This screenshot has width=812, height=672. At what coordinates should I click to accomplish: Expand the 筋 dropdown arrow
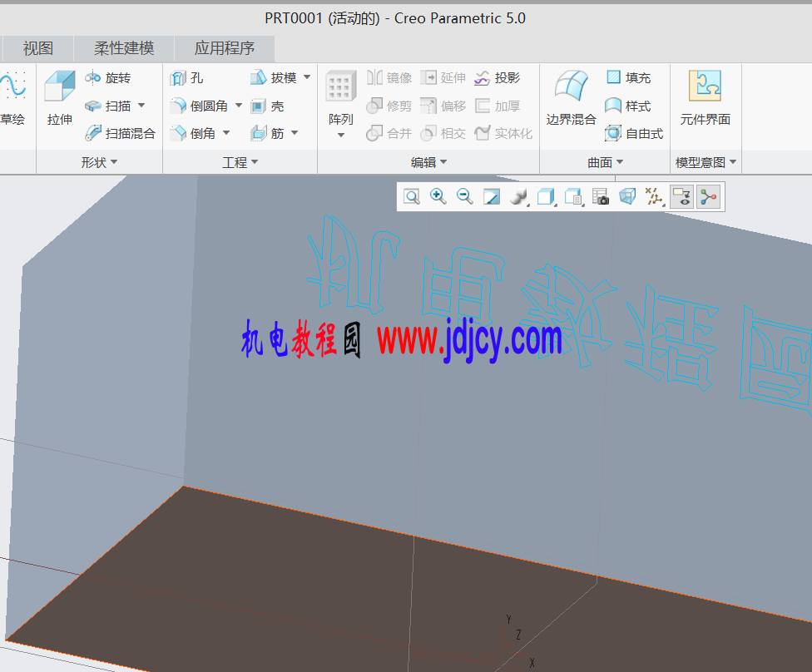coord(295,133)
